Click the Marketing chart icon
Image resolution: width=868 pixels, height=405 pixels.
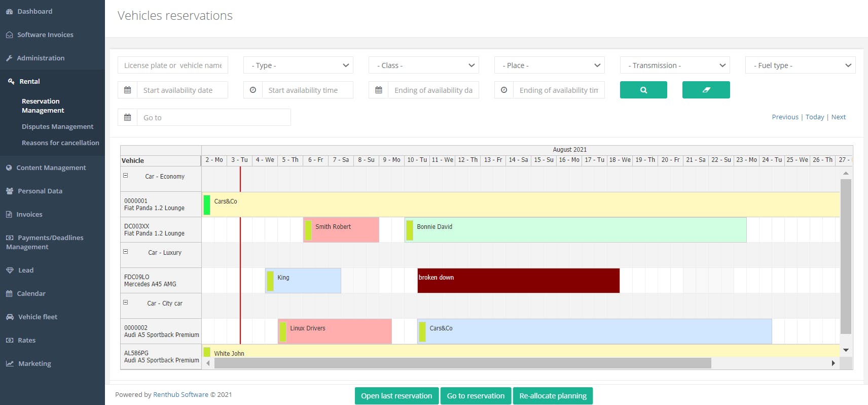coord(10,364)
